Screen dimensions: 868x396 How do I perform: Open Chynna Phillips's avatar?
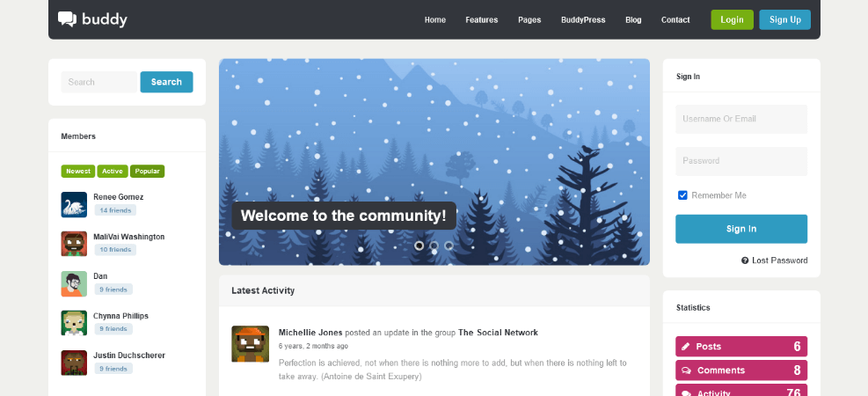(x=74, y=323)
